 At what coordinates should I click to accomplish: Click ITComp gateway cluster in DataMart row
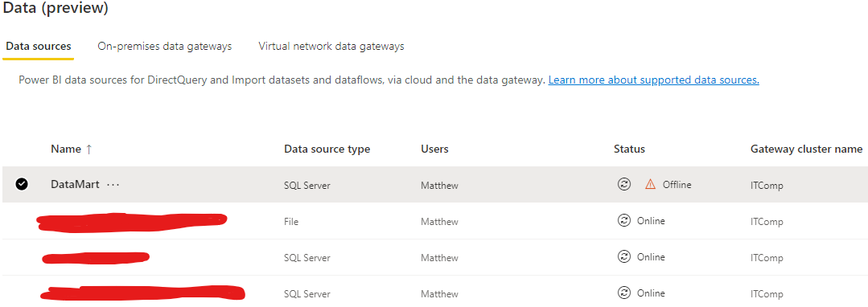coord(767,186)
